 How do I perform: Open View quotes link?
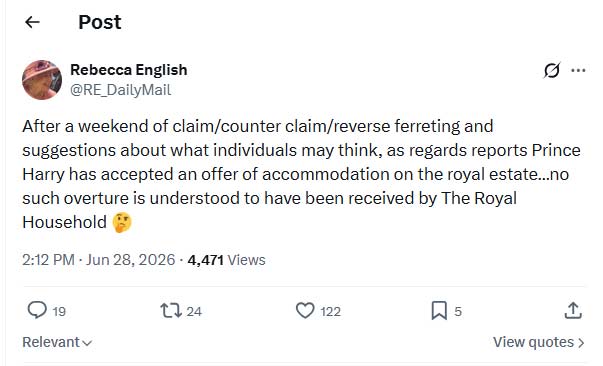(x=539, y=342)
